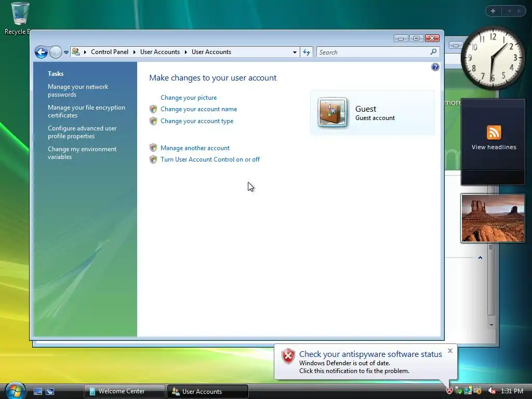The height and width of the screenshot is (399, 532).
Task: Click Change your picture link
Action: [x=188, y=98]
